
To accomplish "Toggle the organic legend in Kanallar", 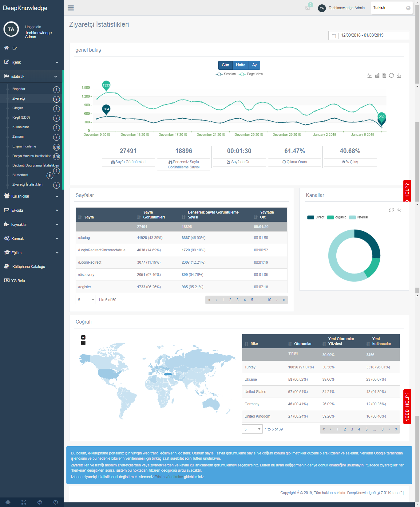I will click(x=337, y=217).
